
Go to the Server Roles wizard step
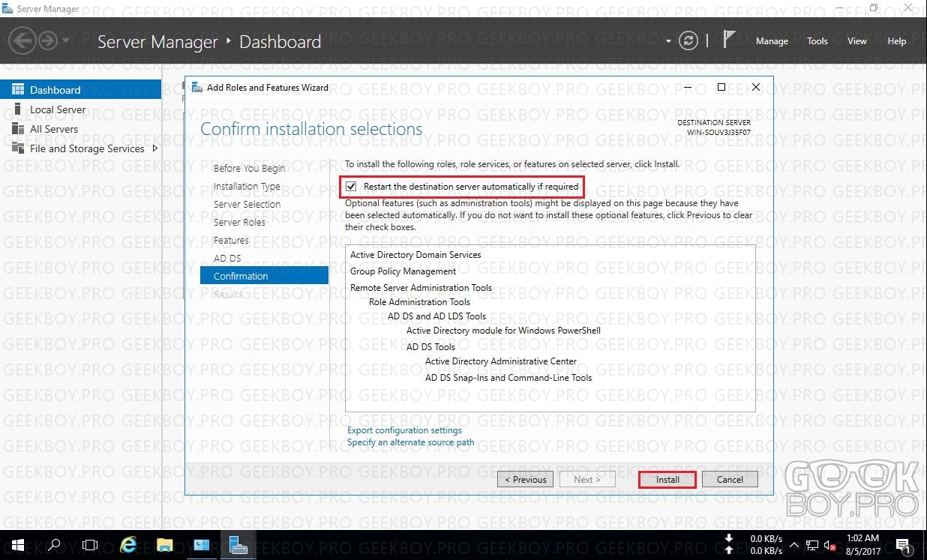point(239,222)
